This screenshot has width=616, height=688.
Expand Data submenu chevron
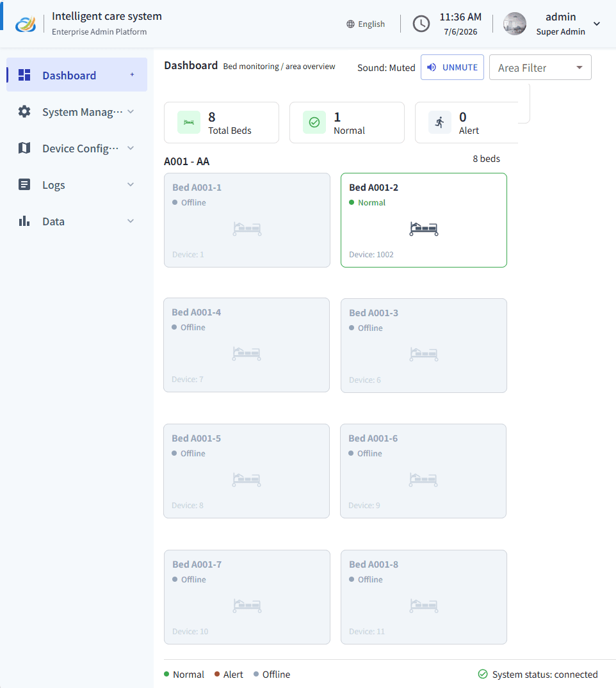[x=131, y=221]
